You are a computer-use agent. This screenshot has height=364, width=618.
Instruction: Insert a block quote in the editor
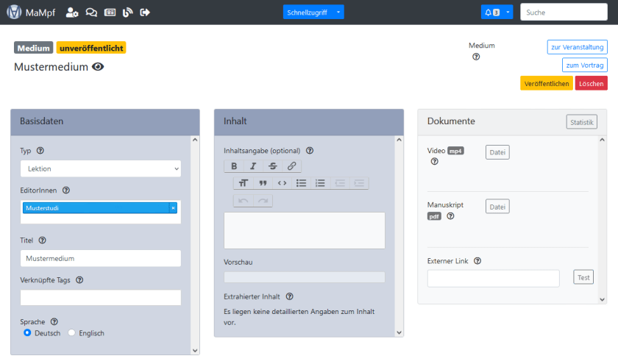[263, 183]
